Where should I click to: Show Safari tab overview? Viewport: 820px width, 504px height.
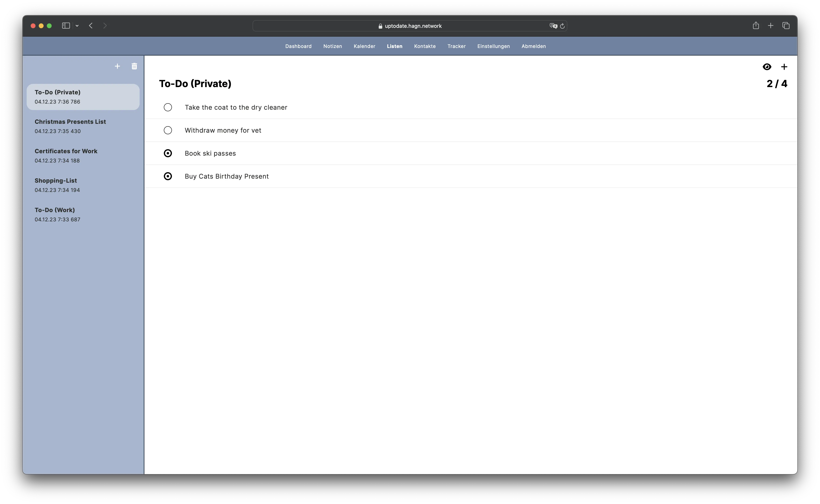[x=786, y=26]
